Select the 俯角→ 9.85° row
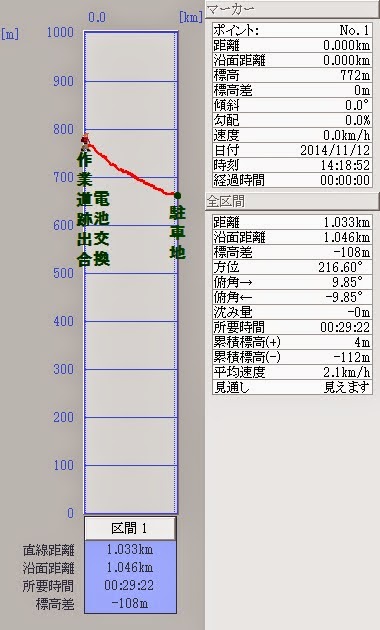The height and width of the screenshot is (630, 380). [x=292, y=282]
